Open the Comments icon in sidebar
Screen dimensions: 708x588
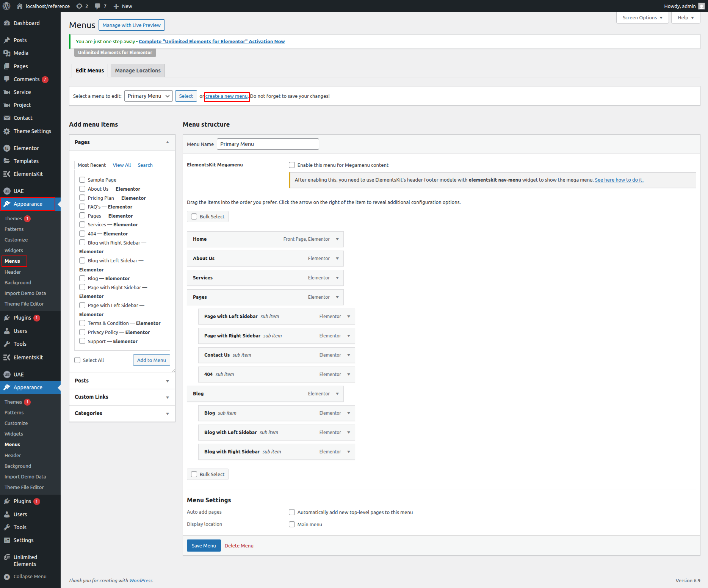coord(7,79)
